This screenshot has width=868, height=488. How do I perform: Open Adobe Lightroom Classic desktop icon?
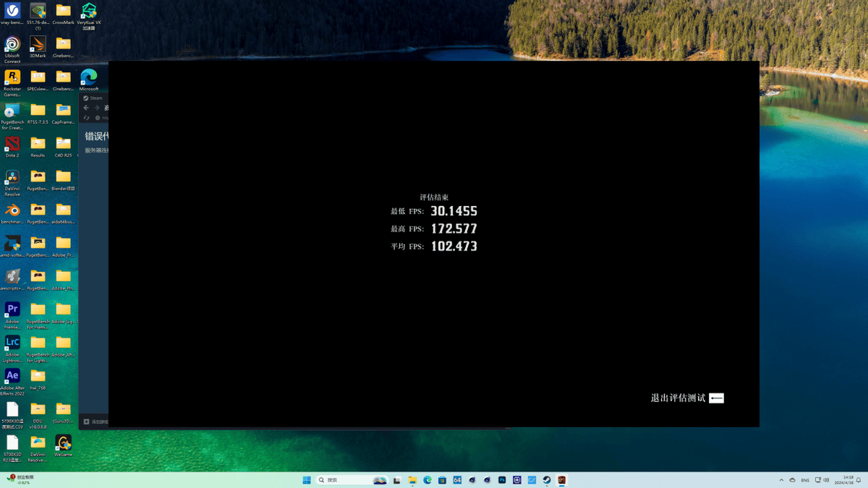coord(12,343)
